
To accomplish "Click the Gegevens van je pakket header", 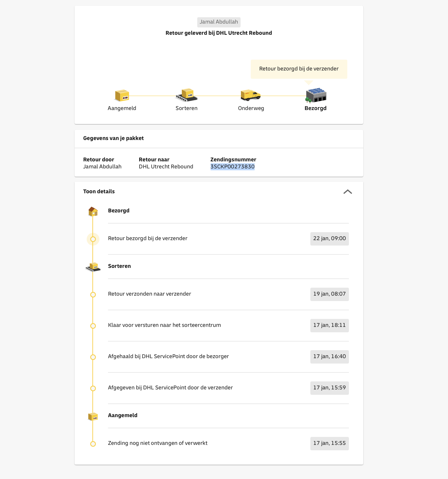I will (113, 138).
